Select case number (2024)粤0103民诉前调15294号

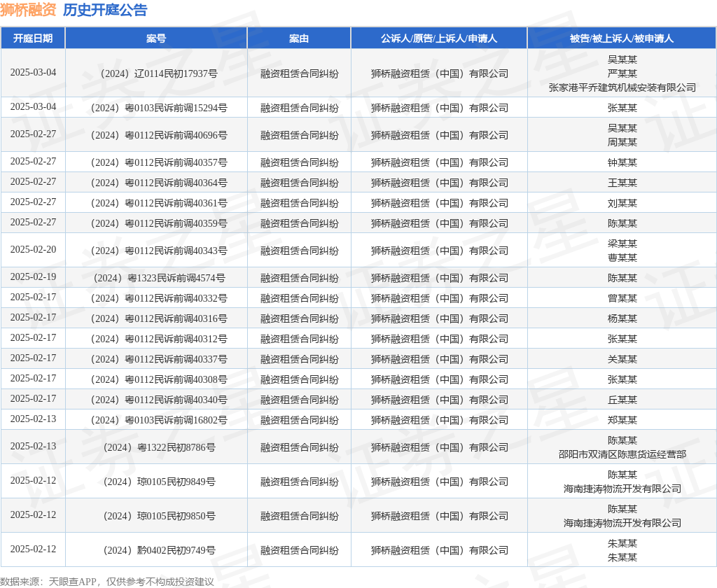tap(159, 108)
